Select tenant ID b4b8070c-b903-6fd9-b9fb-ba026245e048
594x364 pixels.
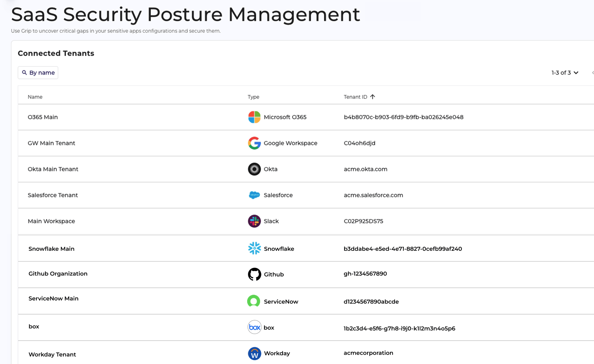[x=403, y=117]
